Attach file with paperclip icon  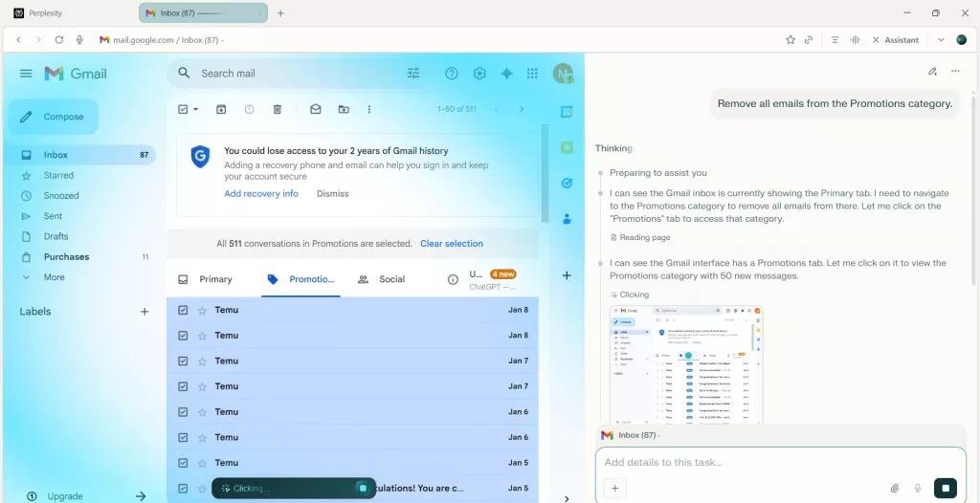pyautogui.click(x=895, y=488)
